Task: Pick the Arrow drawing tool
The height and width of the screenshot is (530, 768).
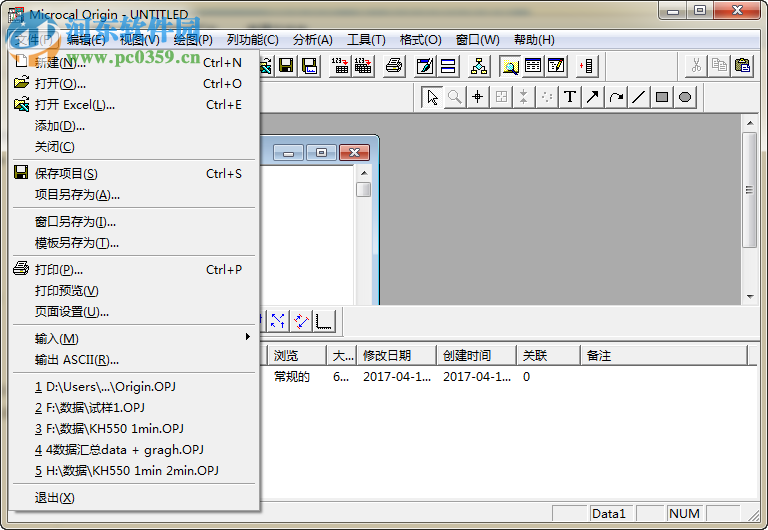Action: 593,97
